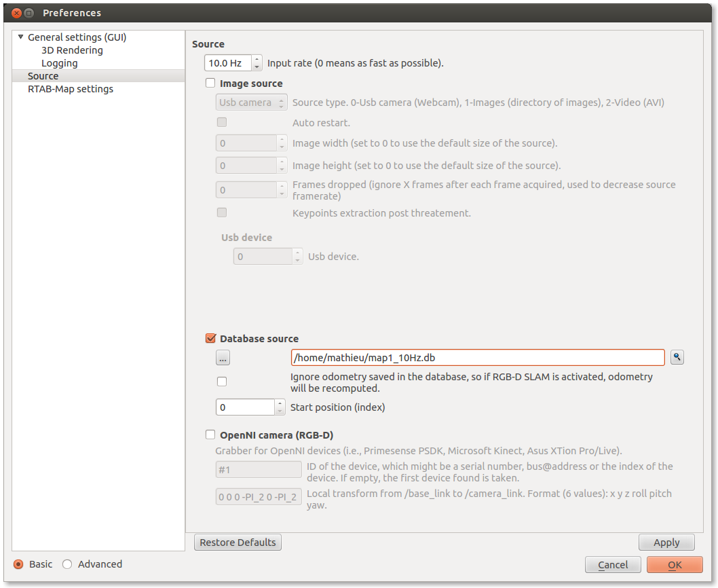The image size is (718, 588).
Task: Uncheck the Database source checkbox
Action: [x=210, y=339]
